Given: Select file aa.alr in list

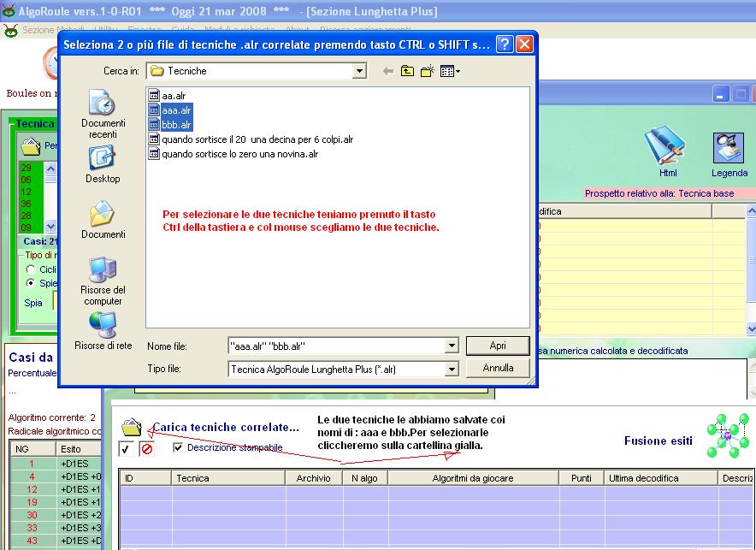Looking at the screenshot, I should (x=174, y=96).
